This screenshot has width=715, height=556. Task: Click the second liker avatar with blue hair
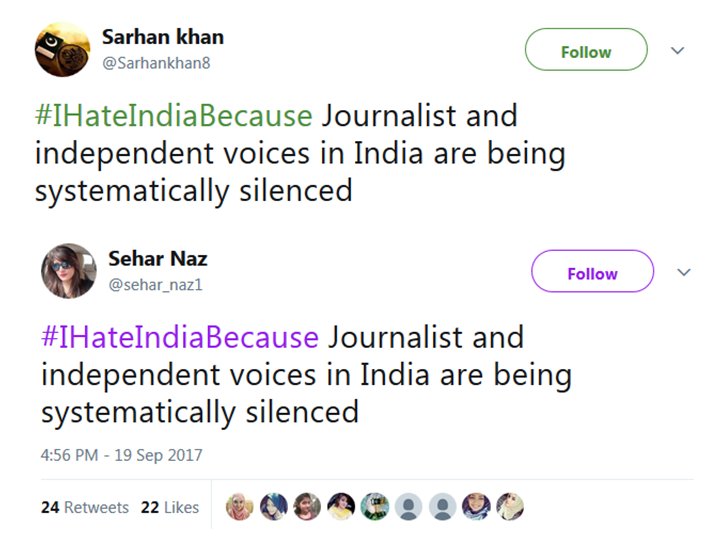(x=274, y=507)
